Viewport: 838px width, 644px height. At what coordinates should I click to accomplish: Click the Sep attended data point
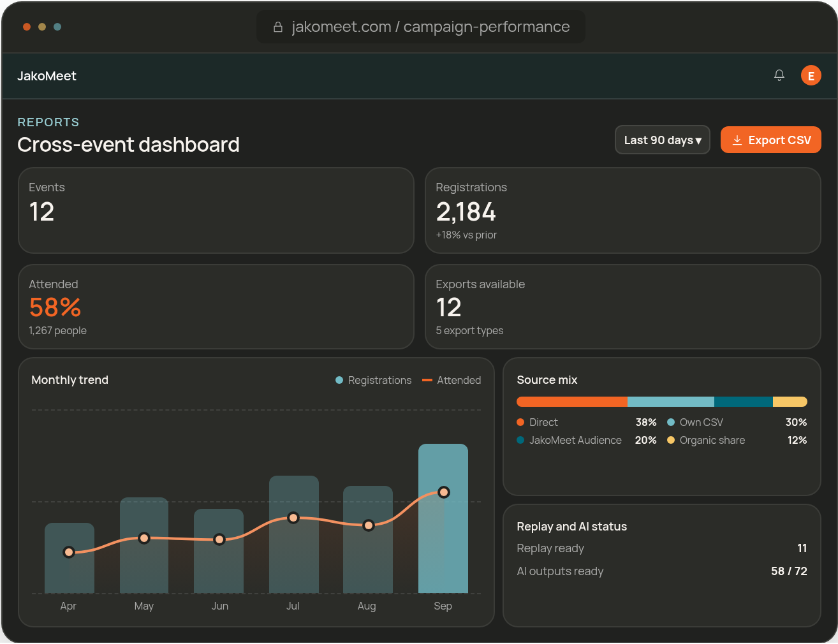[x=444, y=492]
